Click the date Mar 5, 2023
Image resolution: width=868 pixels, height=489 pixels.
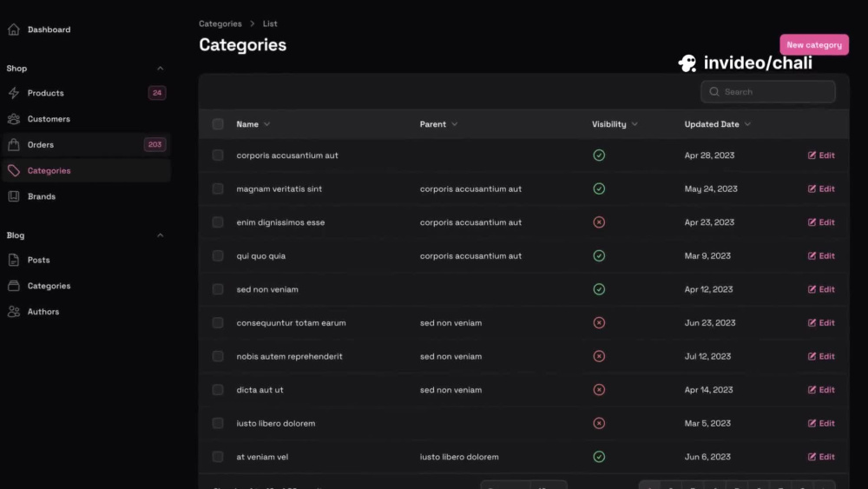(707, 423)
